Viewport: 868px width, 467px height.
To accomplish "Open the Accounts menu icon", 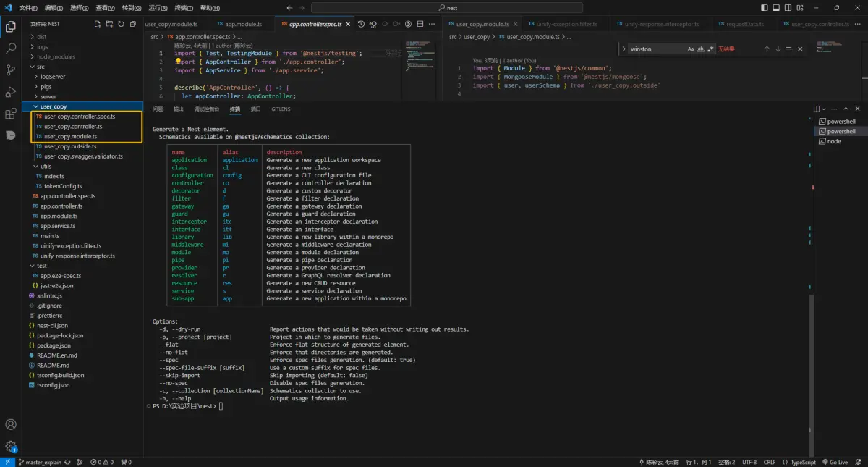I will pos(11,424).
